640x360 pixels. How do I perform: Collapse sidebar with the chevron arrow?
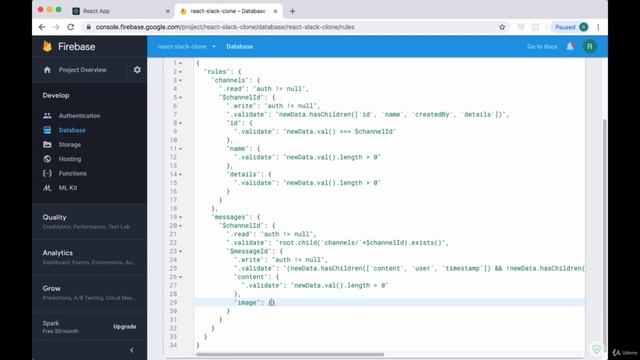[x=132, y=350]
